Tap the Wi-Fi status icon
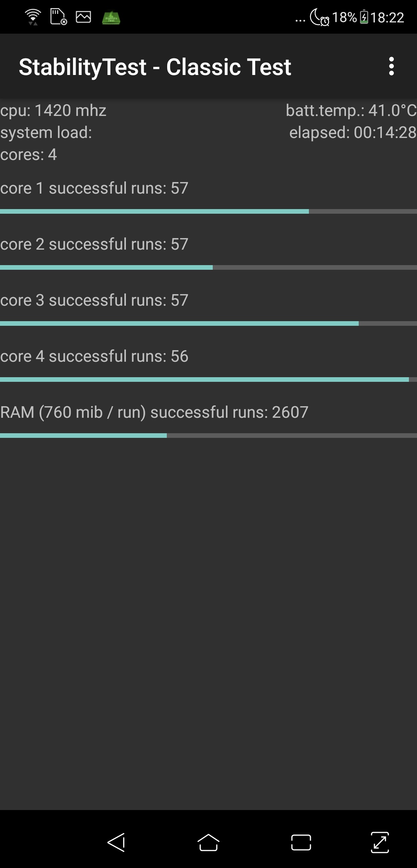 click(x=33, y=17)
